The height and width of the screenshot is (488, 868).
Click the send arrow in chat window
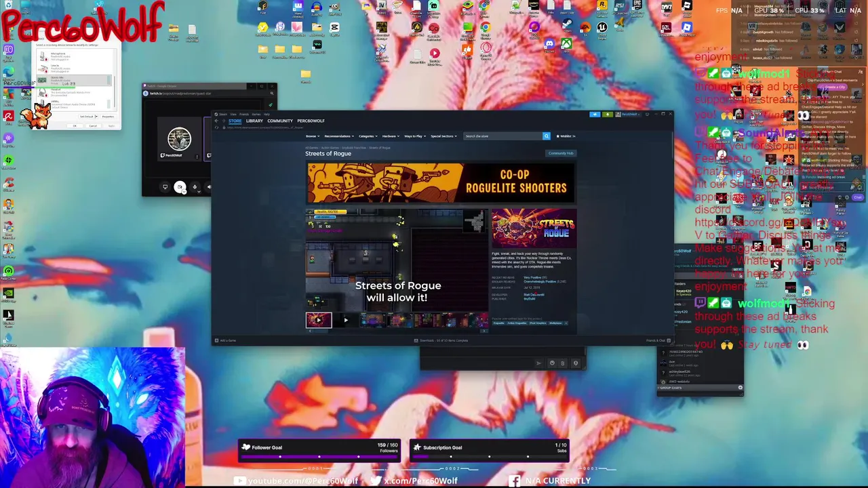(539, 363)
